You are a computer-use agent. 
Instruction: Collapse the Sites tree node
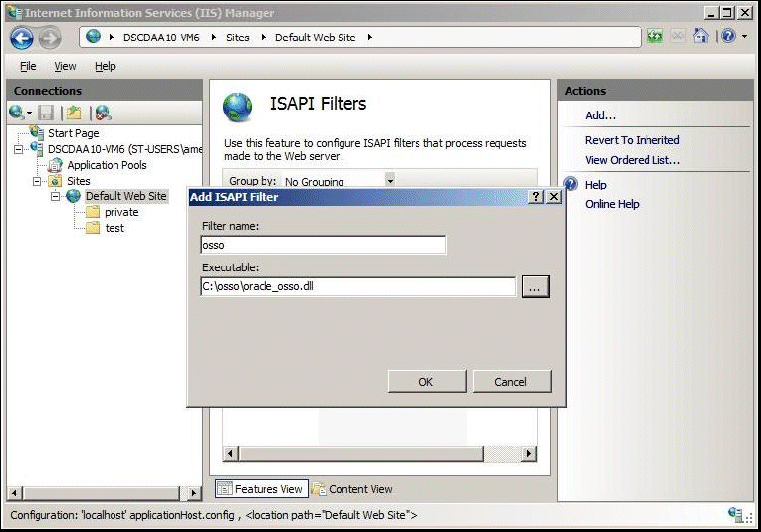(37, 181)
